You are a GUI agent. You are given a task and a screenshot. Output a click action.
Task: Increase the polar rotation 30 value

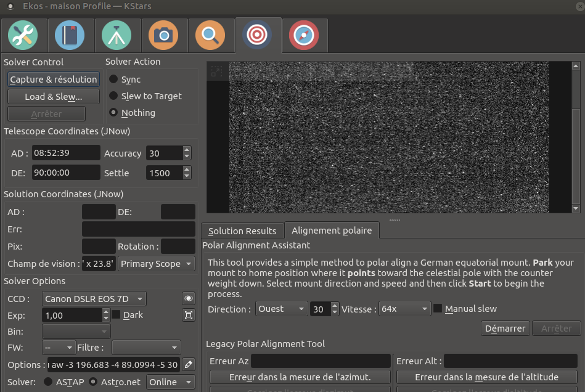[x=335, y=306]
